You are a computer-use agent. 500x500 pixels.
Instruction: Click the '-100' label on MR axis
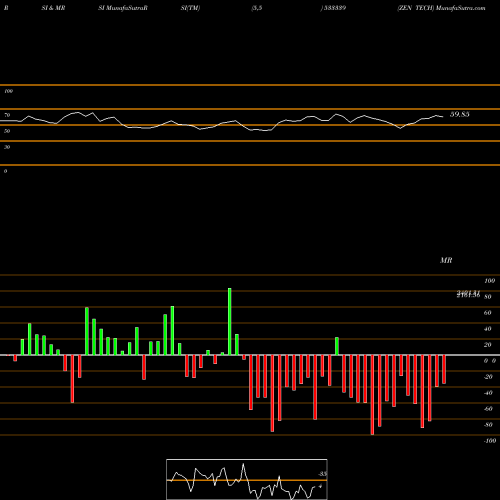[490, 441]
